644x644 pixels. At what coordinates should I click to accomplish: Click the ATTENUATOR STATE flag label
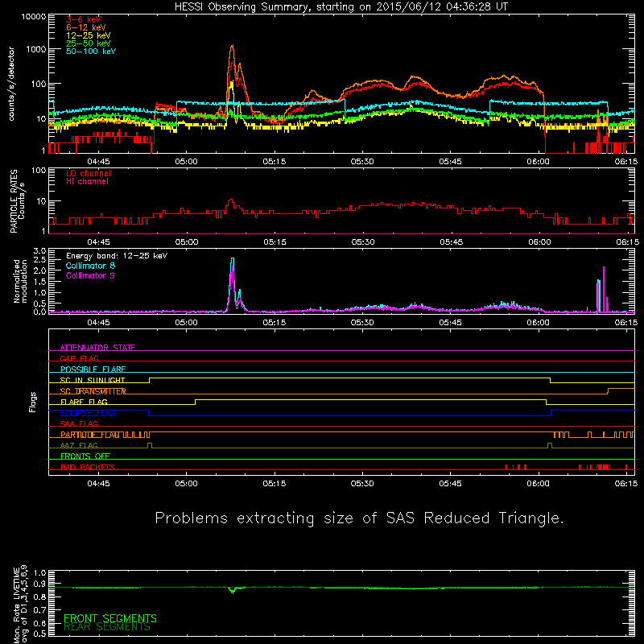(x=97, y=348)
